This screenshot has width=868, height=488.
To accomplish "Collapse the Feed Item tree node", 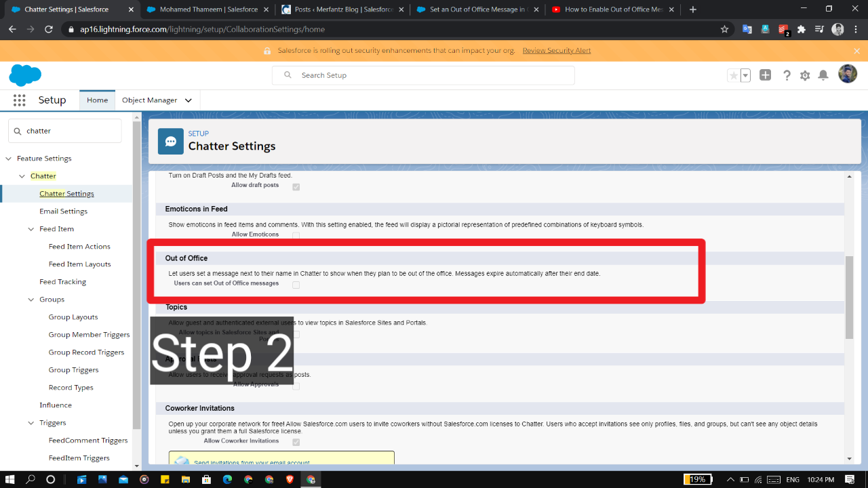I will 31,229.
